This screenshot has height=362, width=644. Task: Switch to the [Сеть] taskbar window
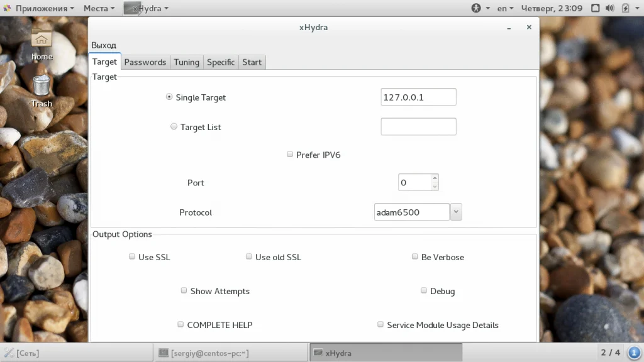[x=77, y=353]
